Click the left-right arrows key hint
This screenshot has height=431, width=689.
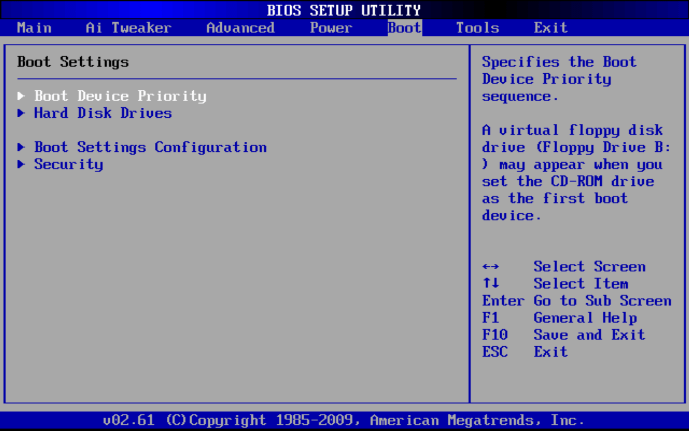(x=490, y=267)
